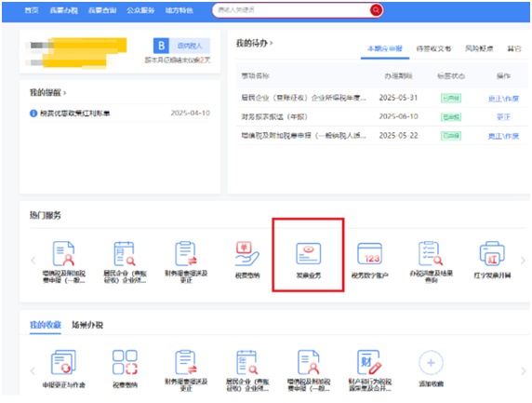Click 更正 link for 财务报表报送 row

pos(503,117)
